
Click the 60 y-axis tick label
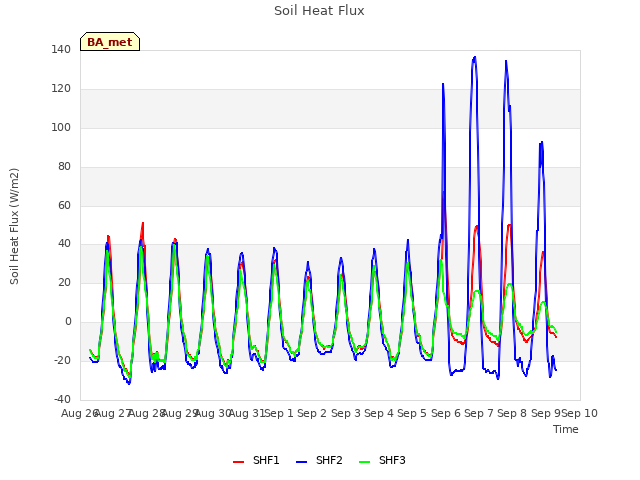coord(64,205)
